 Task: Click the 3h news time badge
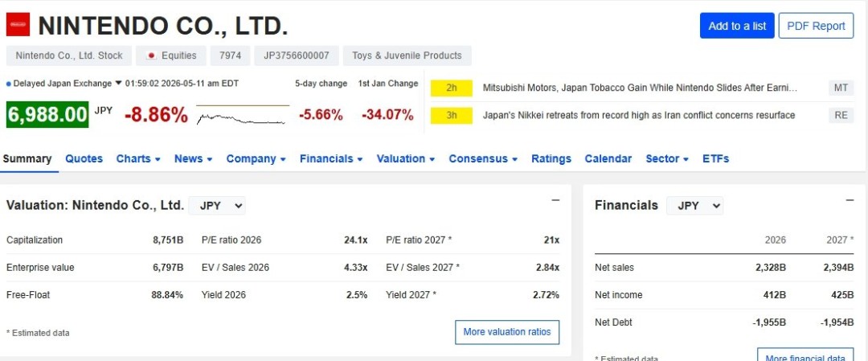coord(451,116)
